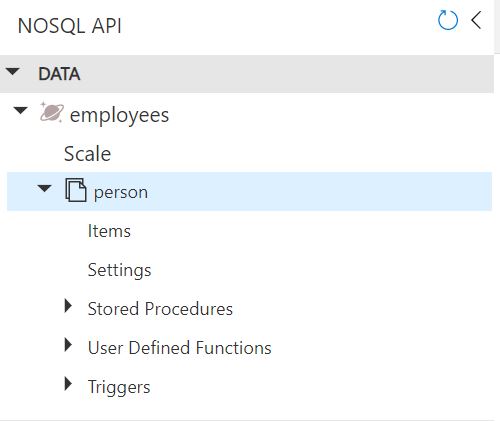The height and width of the screenshot is (421, 500).
Task: Click the NOSQL API panel title
Action: click(70, 26)
